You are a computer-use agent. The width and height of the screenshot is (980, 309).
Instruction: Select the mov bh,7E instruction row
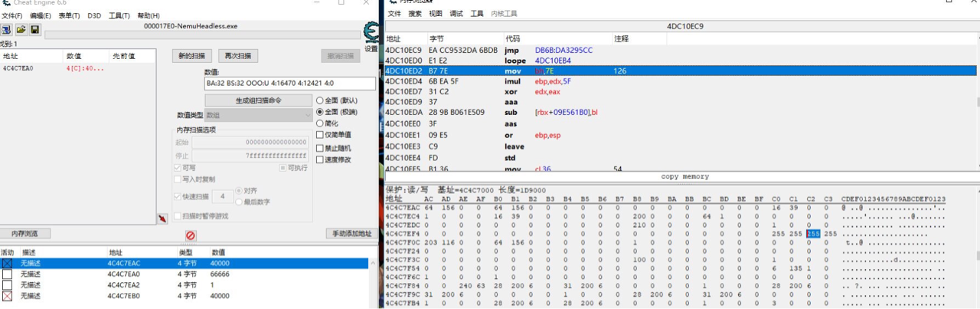click(x=681, y=71)
